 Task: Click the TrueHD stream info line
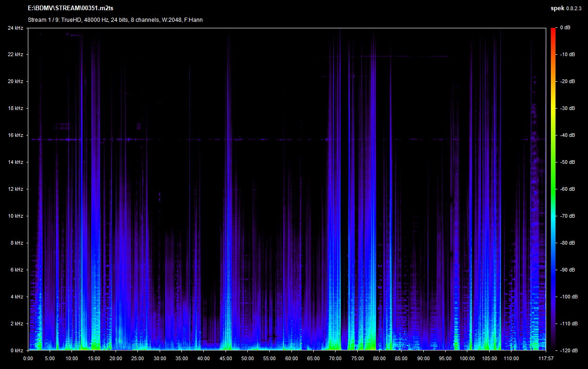(x=115, y=20)
